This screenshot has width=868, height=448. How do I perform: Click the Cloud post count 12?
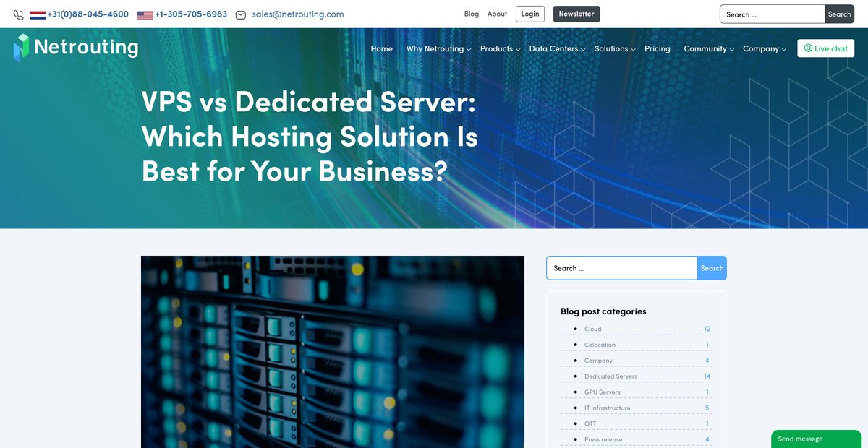coord(707,329)
